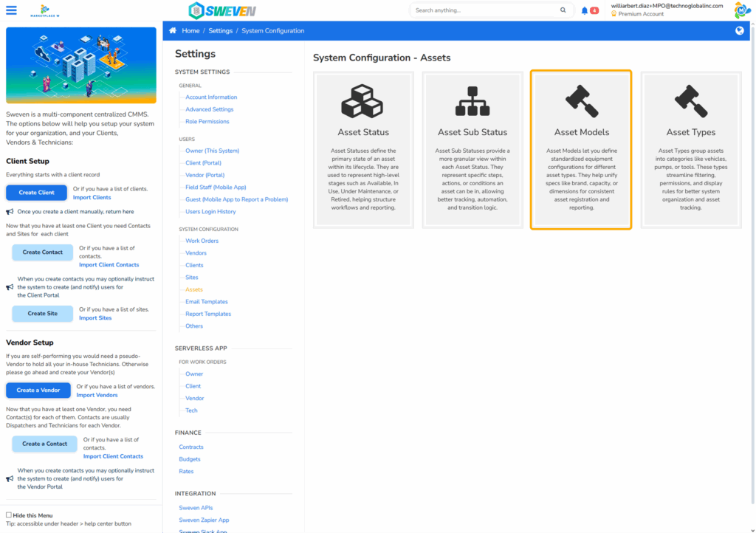Open the Import Vendors link

(97, 395)
